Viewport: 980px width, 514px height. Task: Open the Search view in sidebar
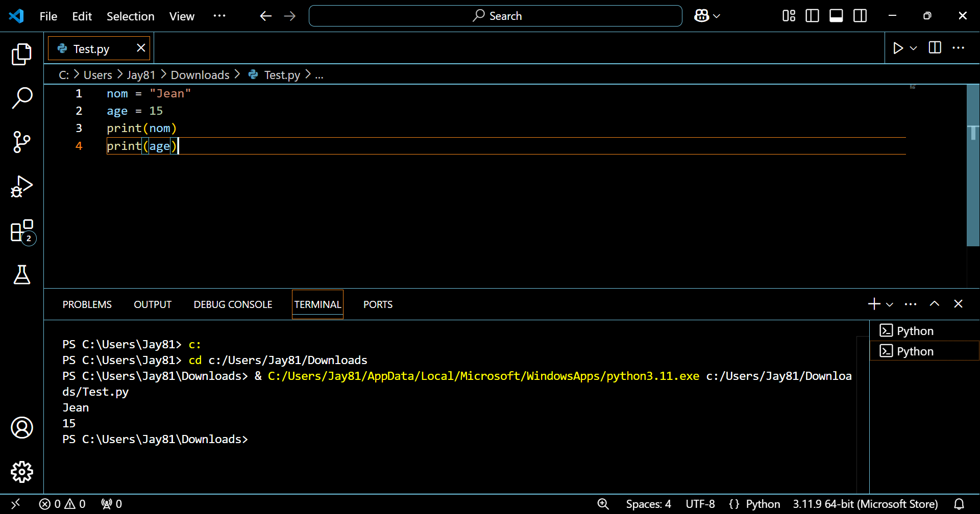coord(21,98)
